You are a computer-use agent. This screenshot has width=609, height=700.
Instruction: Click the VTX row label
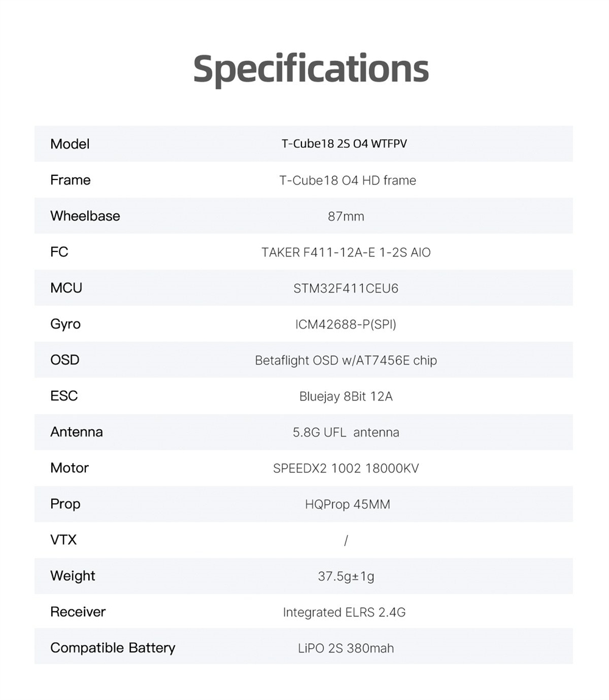coord(63,540)
